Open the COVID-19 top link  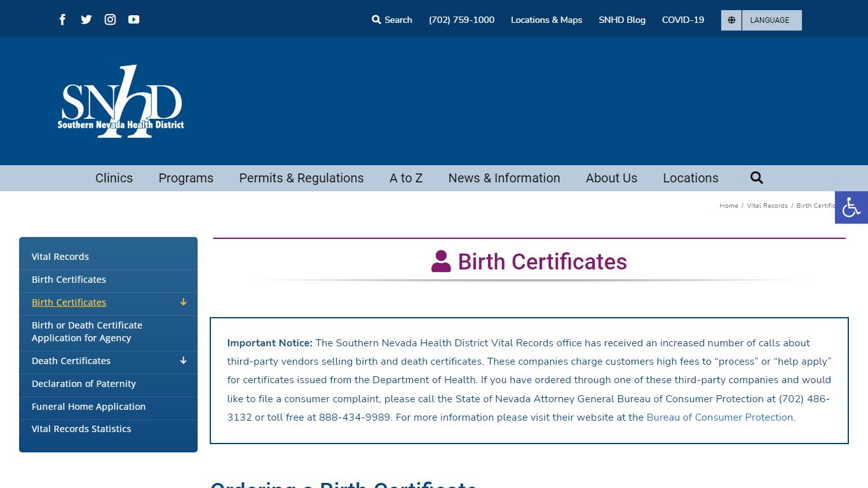(683, 20)
